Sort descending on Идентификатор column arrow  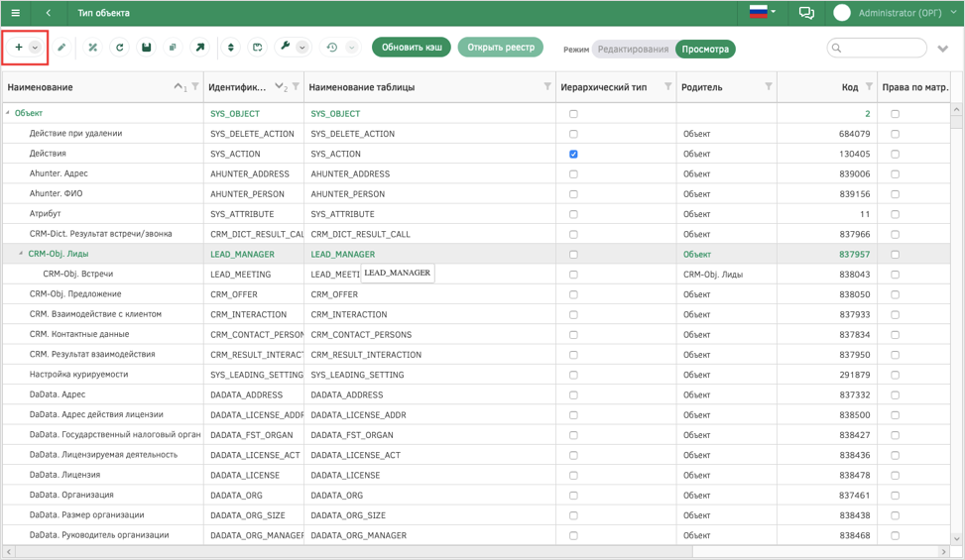point(280,86)
